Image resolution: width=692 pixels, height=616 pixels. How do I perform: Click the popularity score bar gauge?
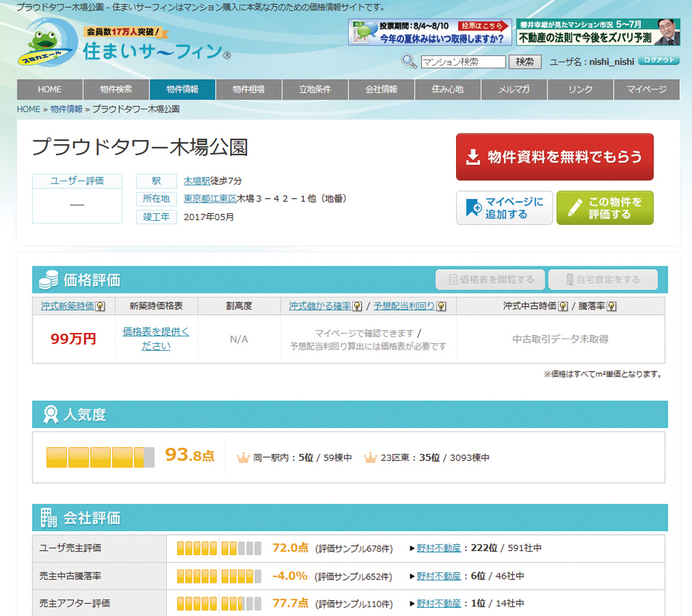100,457
